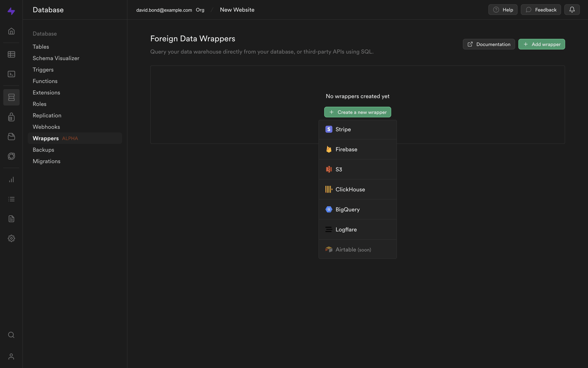The height and width of the screenshot is (368, 588).
Task: Open the Documentation link button
Action: pos(489,44)
